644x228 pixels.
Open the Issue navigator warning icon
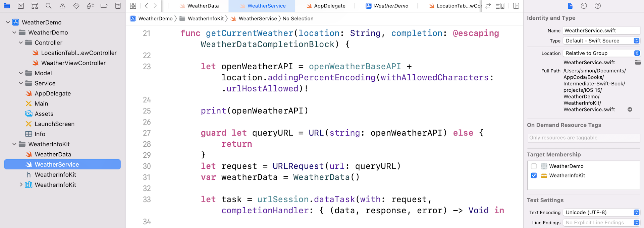pos(62,6)
